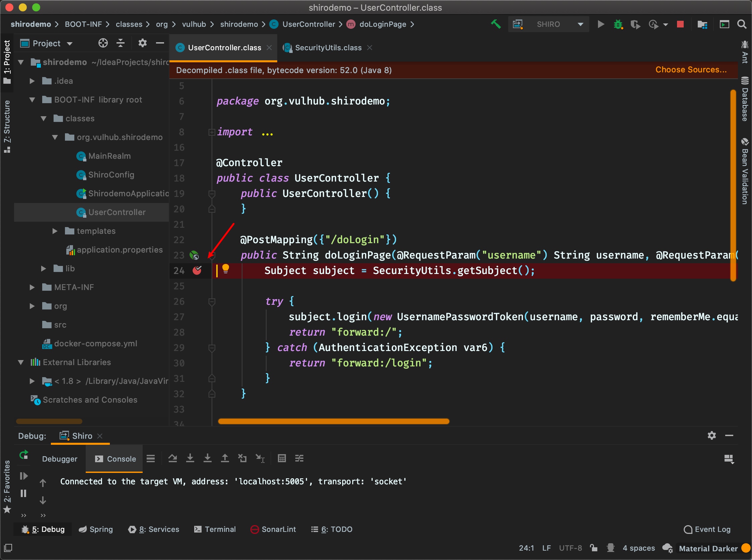
Task: Click the Choose Sources... link
Action: tap(691, 70)
